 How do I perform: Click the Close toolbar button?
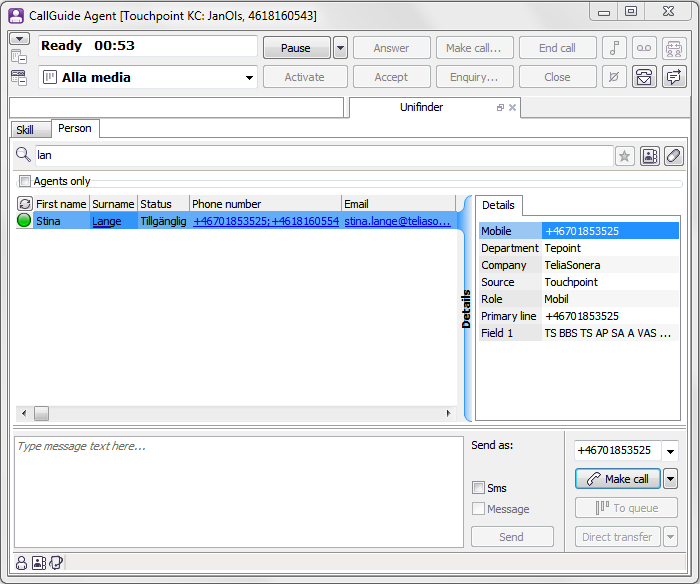(x=558, y=77)
